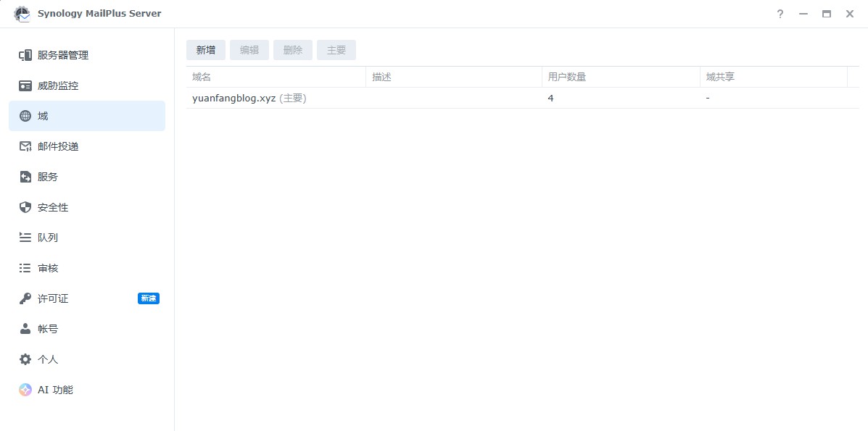This screenshot has height=431, width=868.
Task: Minimize the MailPlus Server window
Action: tap(803, 14)
